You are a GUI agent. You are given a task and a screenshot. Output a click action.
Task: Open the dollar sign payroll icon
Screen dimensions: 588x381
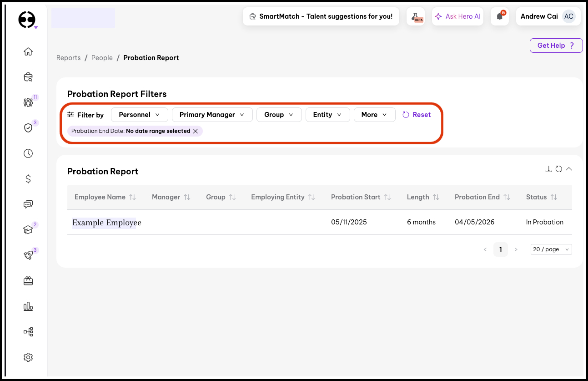pos(28,179)
